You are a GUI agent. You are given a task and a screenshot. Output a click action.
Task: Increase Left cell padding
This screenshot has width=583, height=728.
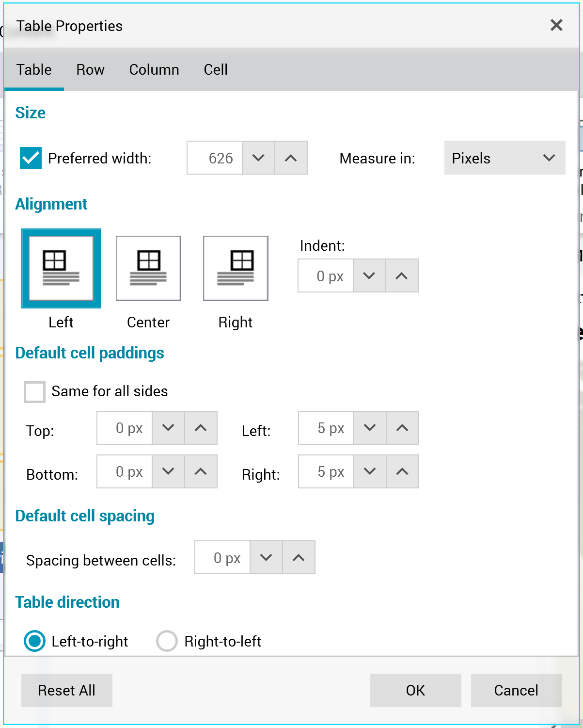(x=402, y=428)
